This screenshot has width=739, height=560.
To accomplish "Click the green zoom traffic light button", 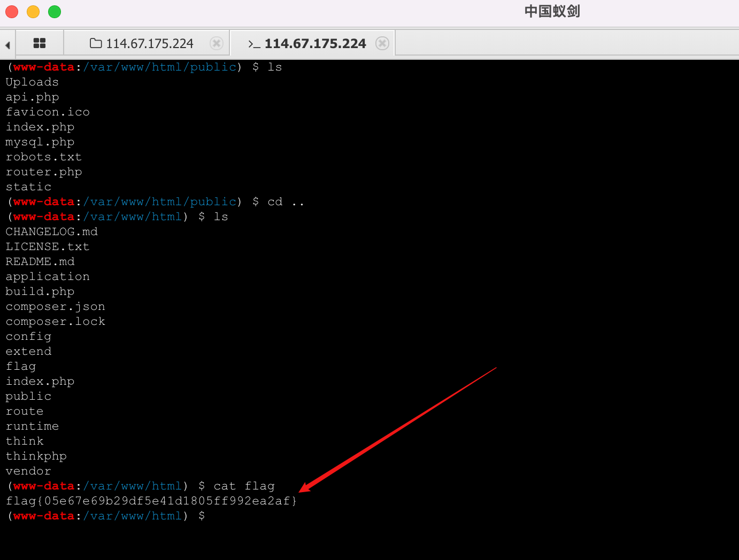I will [x=54, y=11].
